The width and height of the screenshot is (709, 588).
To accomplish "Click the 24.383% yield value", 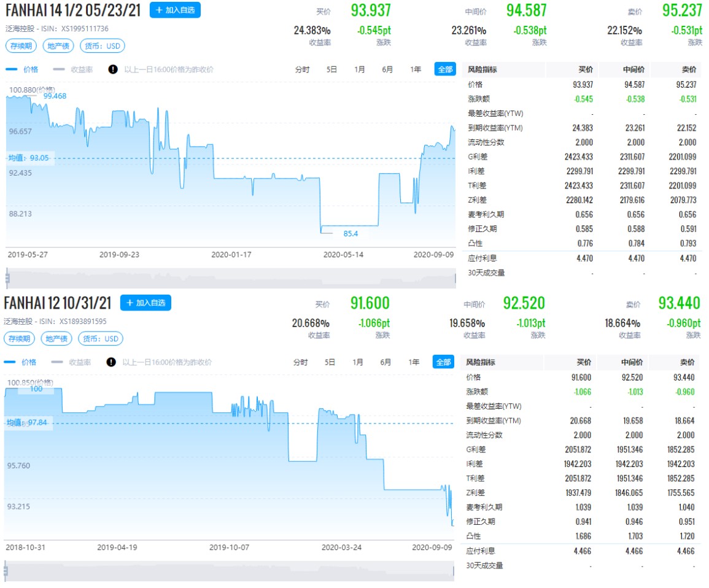I will (312, 30).
